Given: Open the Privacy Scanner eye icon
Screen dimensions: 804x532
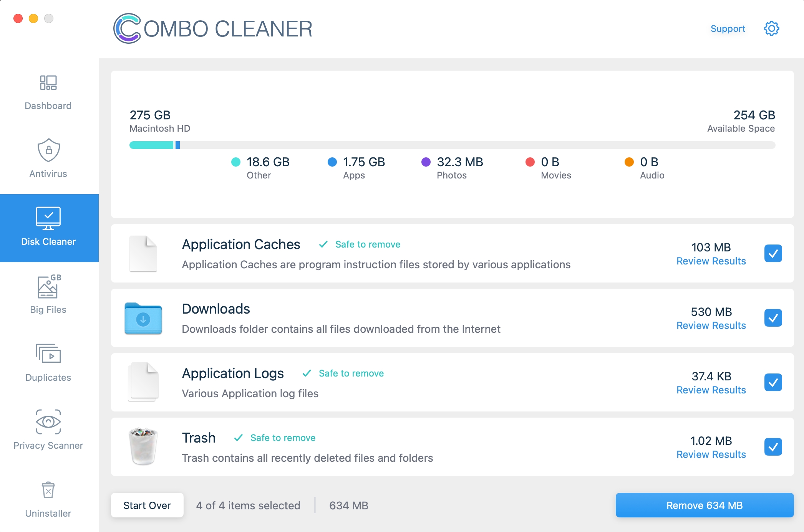Looking at the screenshot, I should (x=48, y=422).
